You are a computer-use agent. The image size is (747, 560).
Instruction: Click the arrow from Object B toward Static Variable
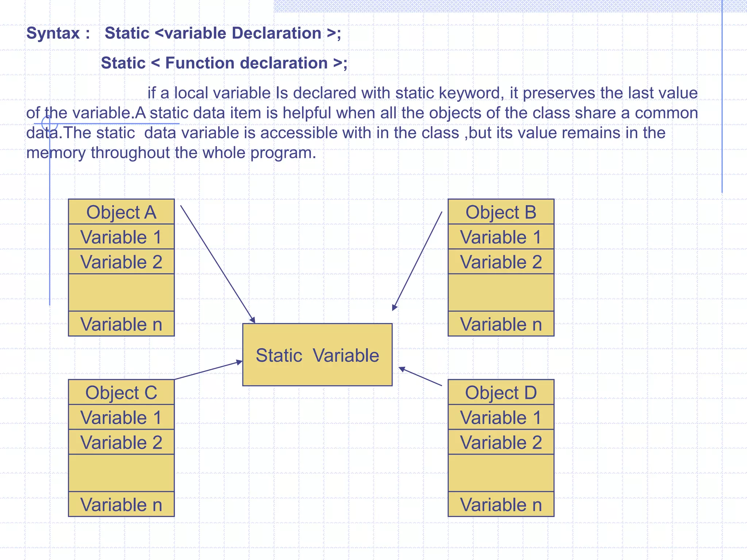(x=417, y=261)
